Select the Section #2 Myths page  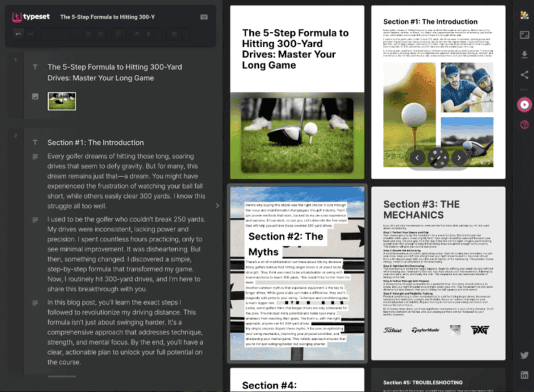point(297,273)
